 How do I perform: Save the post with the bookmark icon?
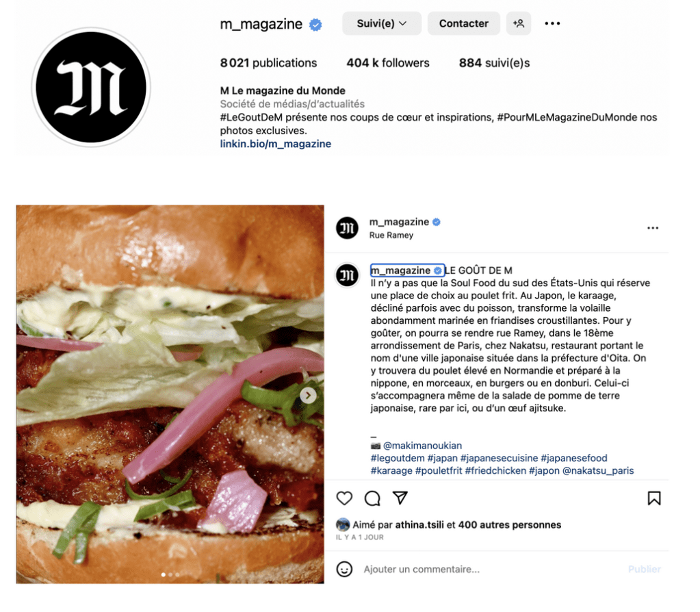coord(654,498)
